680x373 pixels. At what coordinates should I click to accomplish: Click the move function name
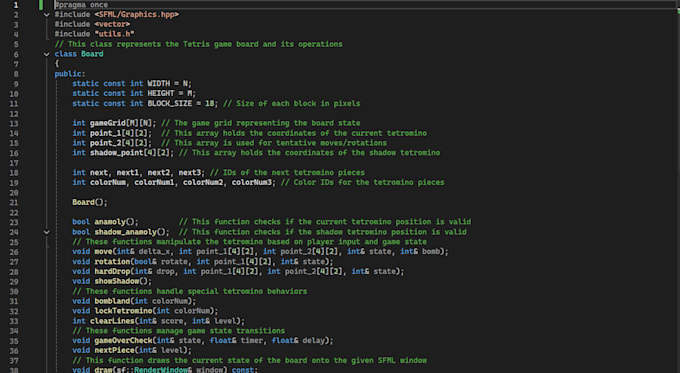[x=103, y=252]
